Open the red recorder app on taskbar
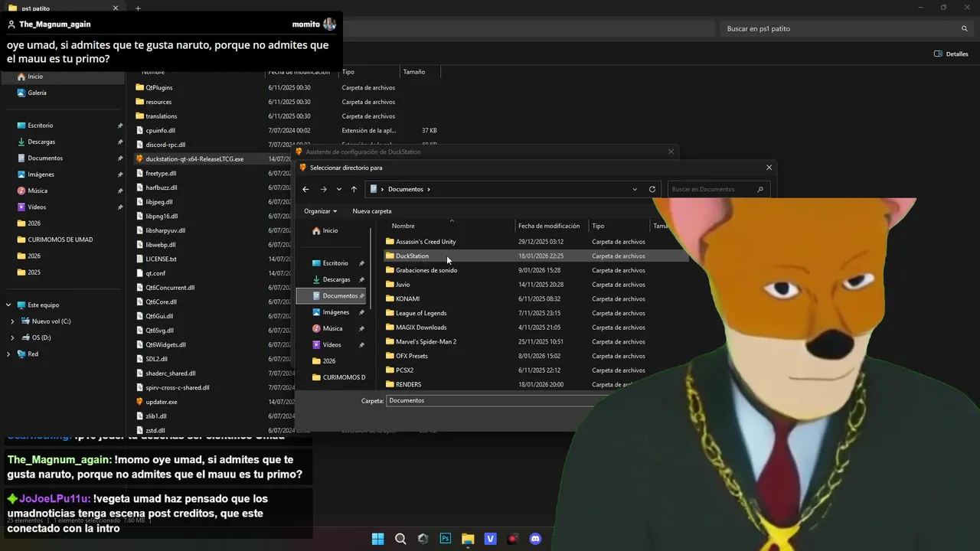Screen dimensions: 980x551 click(x=513, y=539)
